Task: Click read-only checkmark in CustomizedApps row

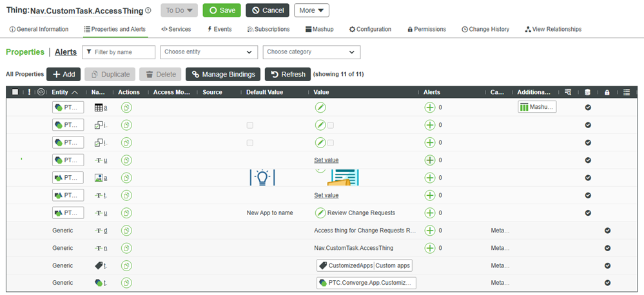Action: [607, 265]
